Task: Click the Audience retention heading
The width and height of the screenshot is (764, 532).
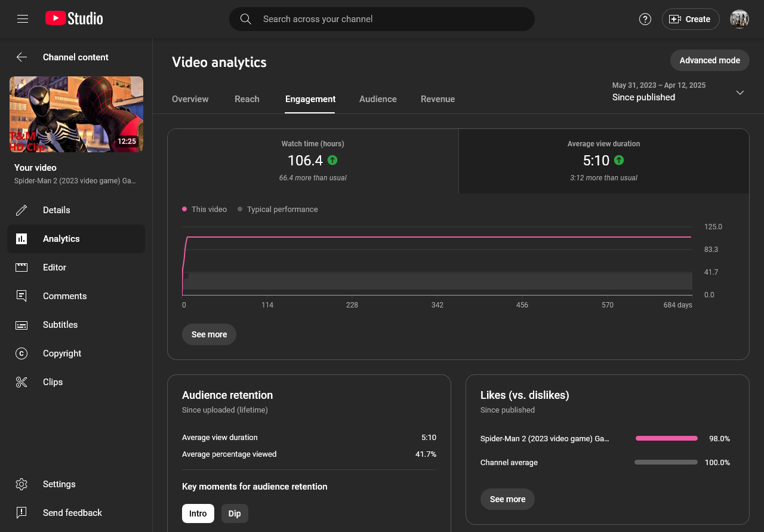Action: (x=227, y=395)
